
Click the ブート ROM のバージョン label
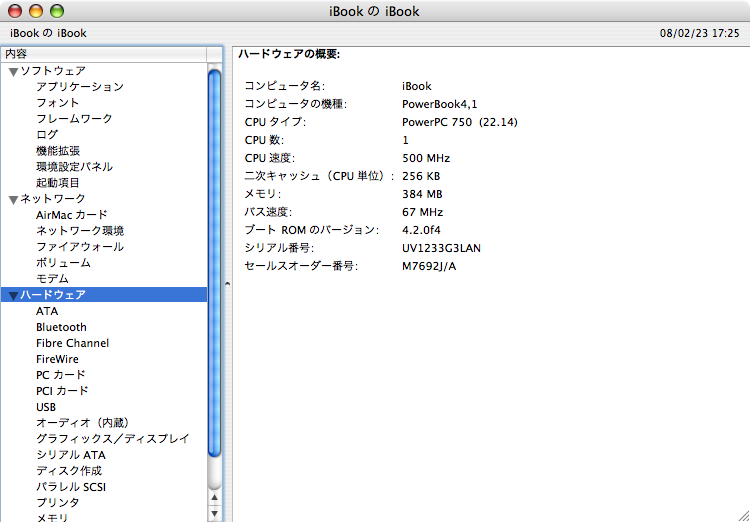tap(311, 230)
